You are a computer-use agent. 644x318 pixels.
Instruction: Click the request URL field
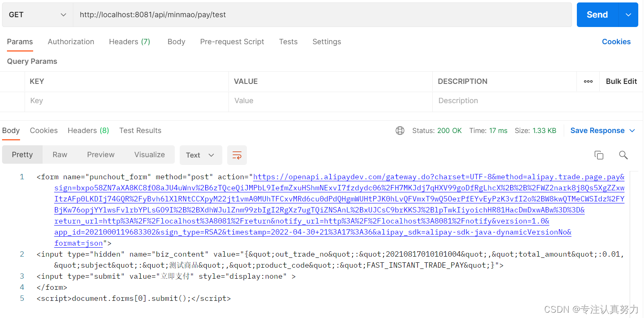coord(323,15)
